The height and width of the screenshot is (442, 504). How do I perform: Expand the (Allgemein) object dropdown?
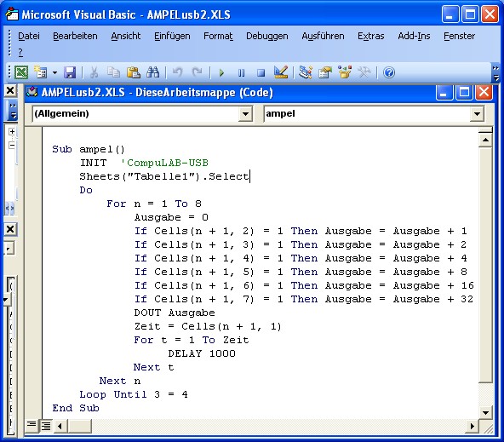tap(245, 114)
